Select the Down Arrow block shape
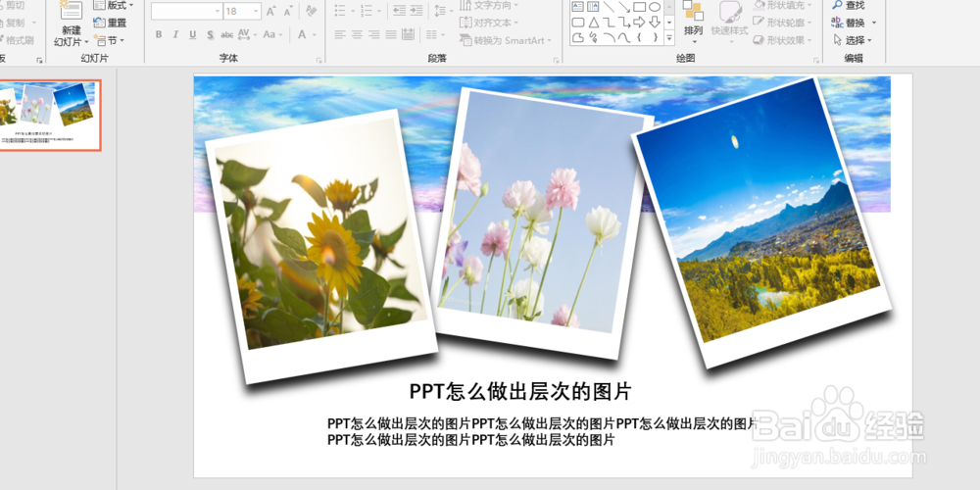The height and width of the screenshot is (490, 980). 655,22
